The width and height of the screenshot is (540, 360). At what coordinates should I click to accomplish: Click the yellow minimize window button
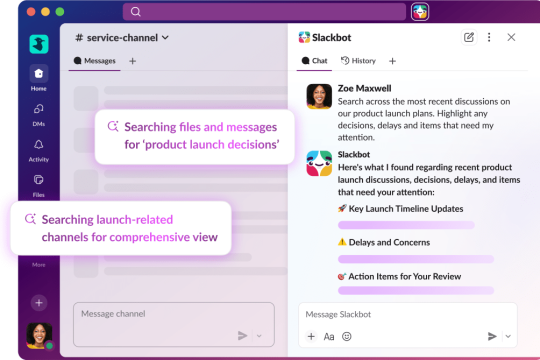tap(45, 12)
